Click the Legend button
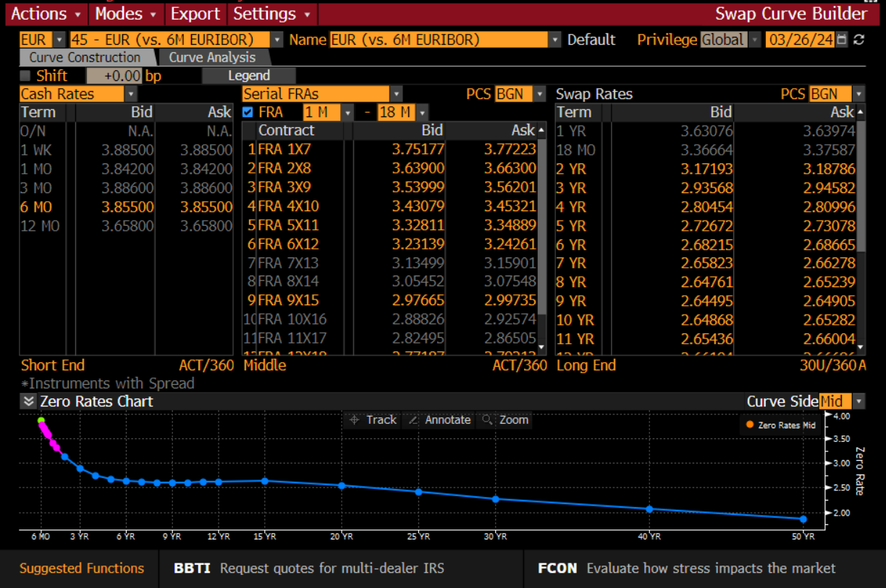886x588 pixels. tap(248, 76)
